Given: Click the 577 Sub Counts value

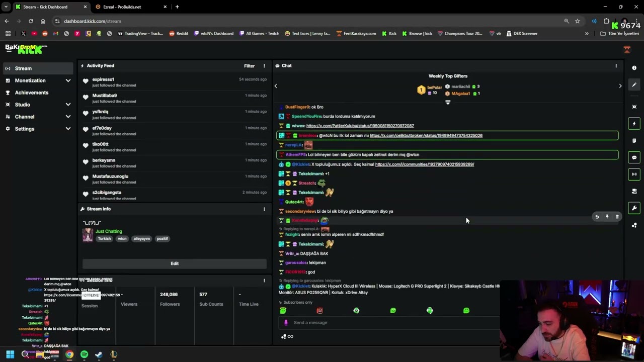Looking at the screenshot, I should coord(203,295).
